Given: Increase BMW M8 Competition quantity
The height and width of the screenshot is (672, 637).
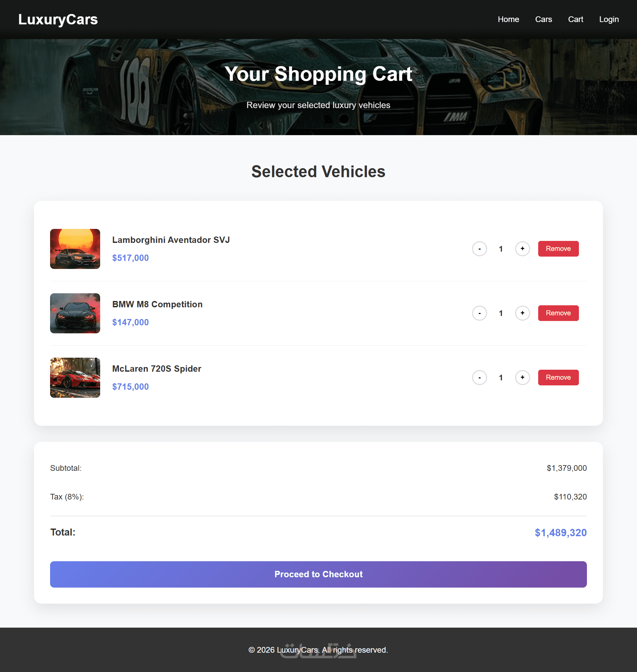Looking at the screenshot, I should (x=522, y=313).
